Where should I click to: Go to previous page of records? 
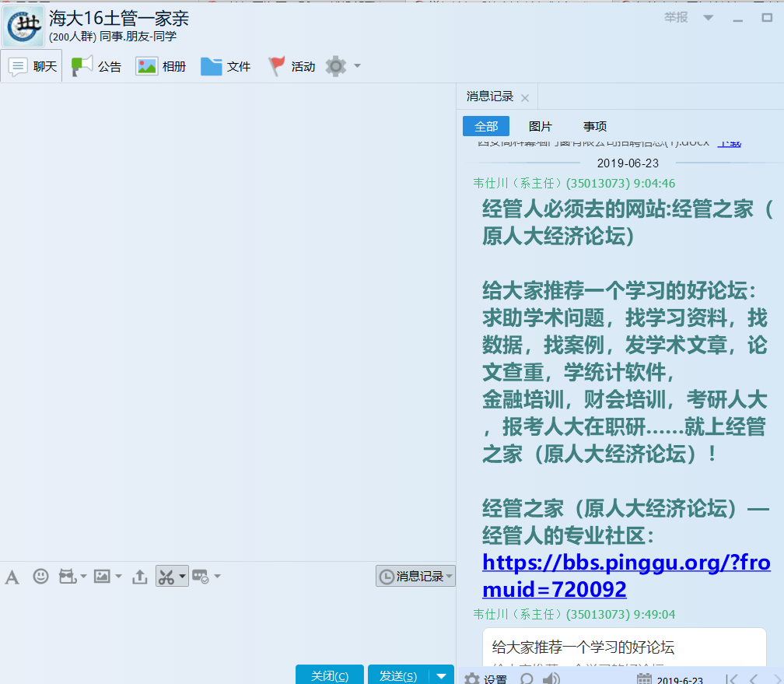click(754, 679)
